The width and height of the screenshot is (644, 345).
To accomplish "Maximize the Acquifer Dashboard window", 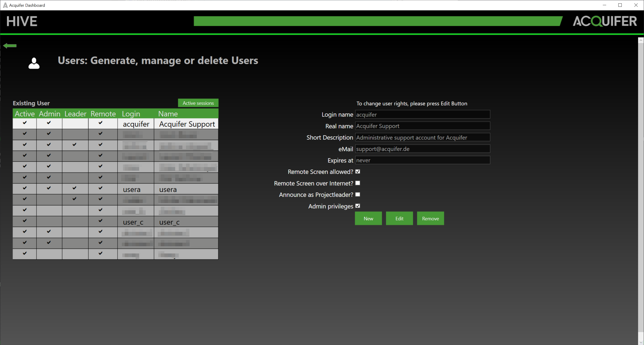I will pyautogui.click(x=620, y=5).
